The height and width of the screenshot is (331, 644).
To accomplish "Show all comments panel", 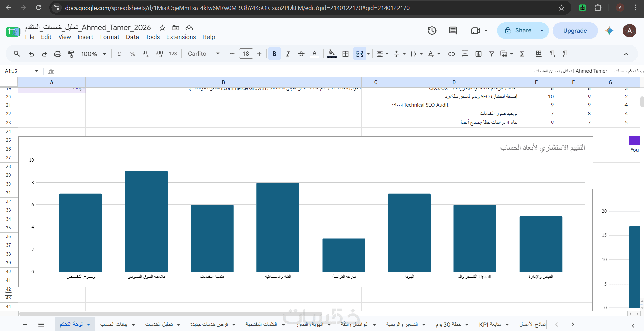I will pyautogui.click(x=453, y=31).
